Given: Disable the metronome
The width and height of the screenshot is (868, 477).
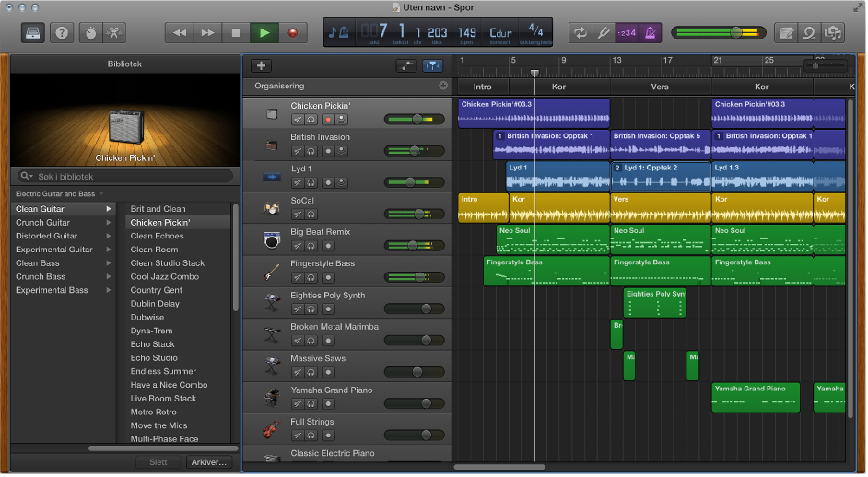Looking at the screenshot, I should [651, 32].
